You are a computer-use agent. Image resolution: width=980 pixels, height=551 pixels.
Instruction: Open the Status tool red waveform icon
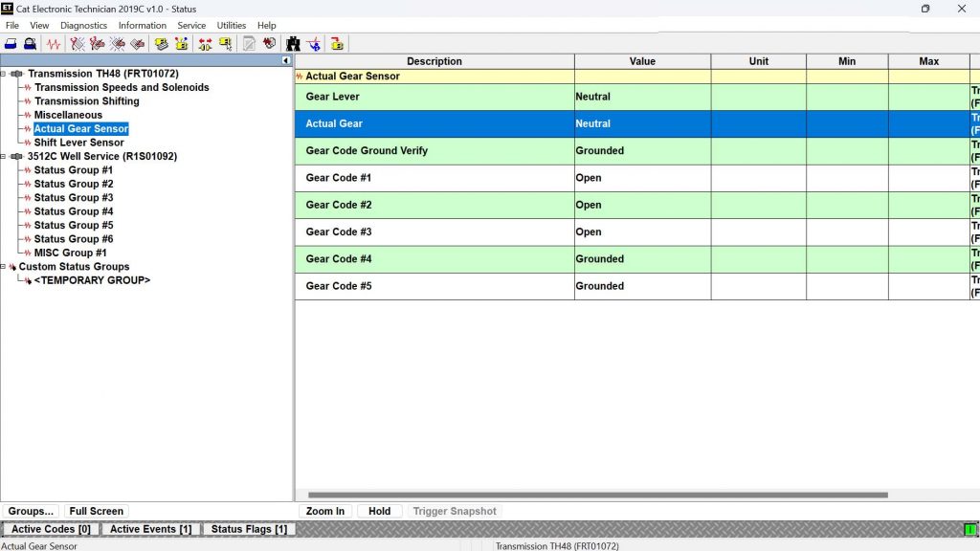coord(54,44)
